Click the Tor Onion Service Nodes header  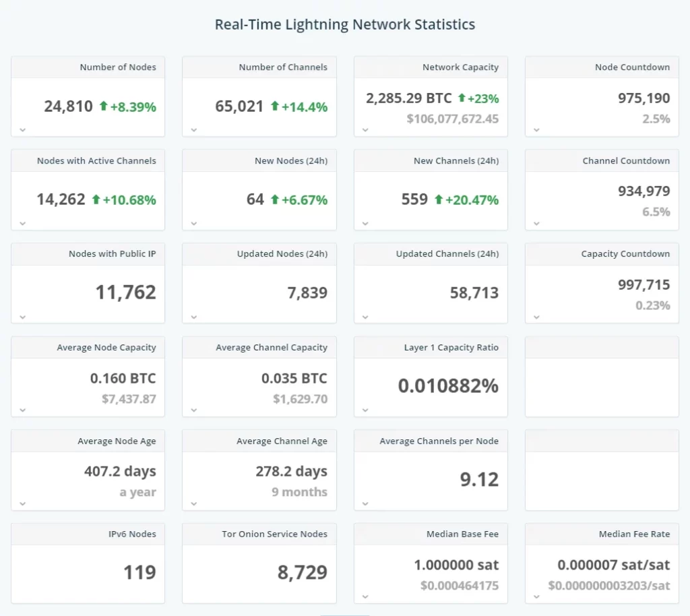point(274,534)
